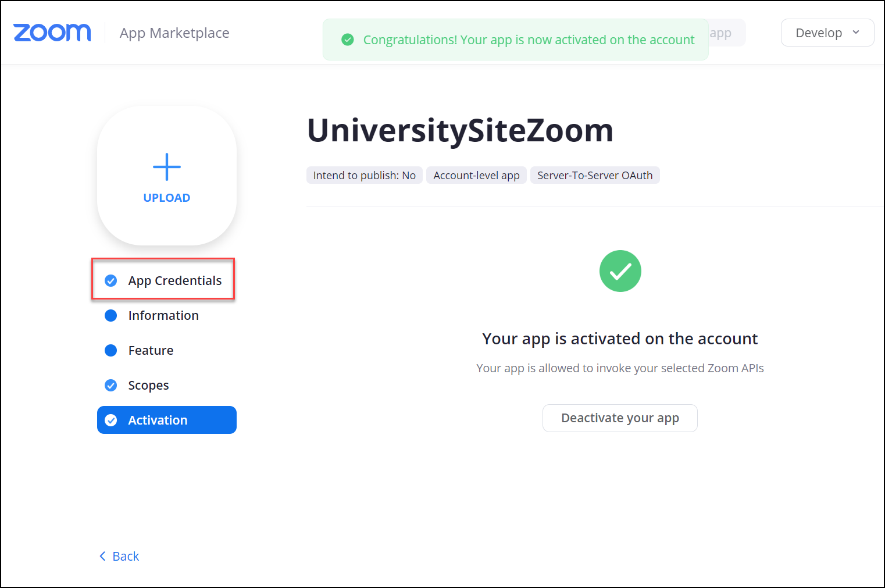
Task: Click the App Credentials checkmark icon
Action: pos(110,281)
